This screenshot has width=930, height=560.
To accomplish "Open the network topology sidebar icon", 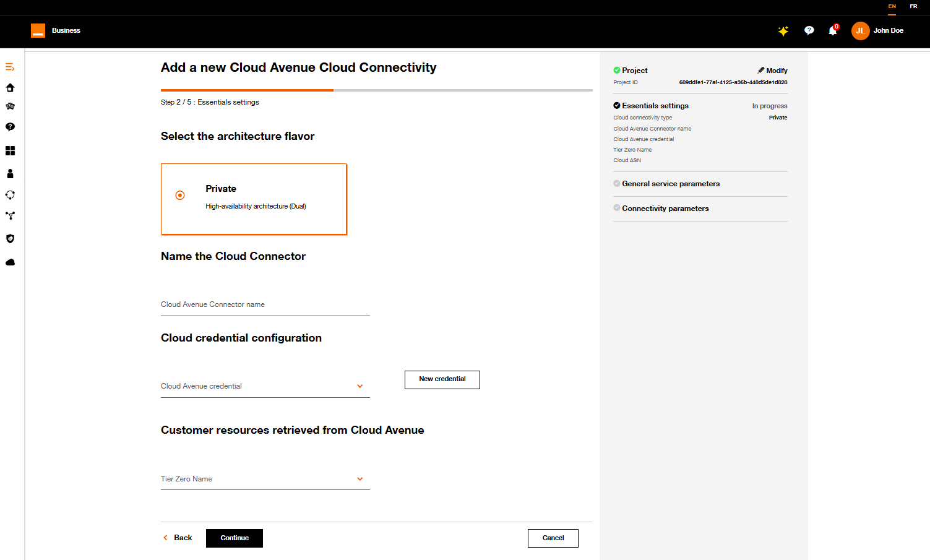I will [10, 216].
